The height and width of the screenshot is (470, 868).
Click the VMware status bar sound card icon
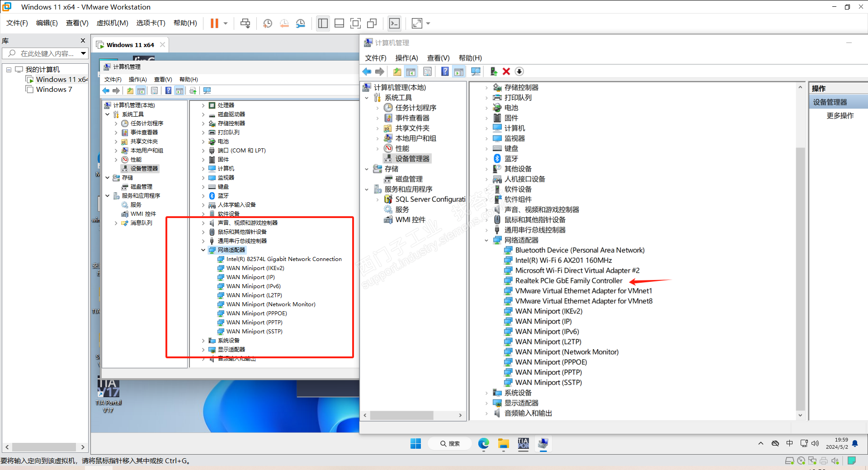(835, 461)
